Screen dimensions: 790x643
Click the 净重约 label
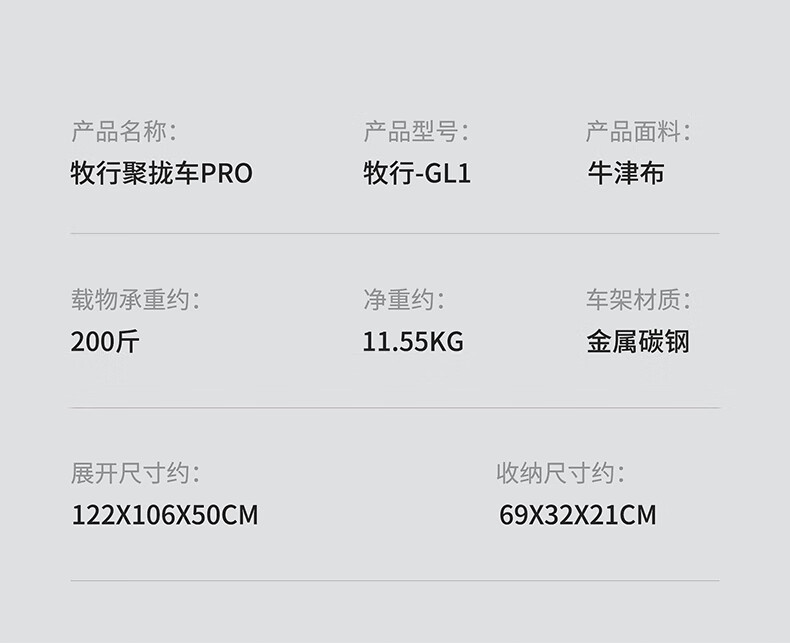[404, 299]
